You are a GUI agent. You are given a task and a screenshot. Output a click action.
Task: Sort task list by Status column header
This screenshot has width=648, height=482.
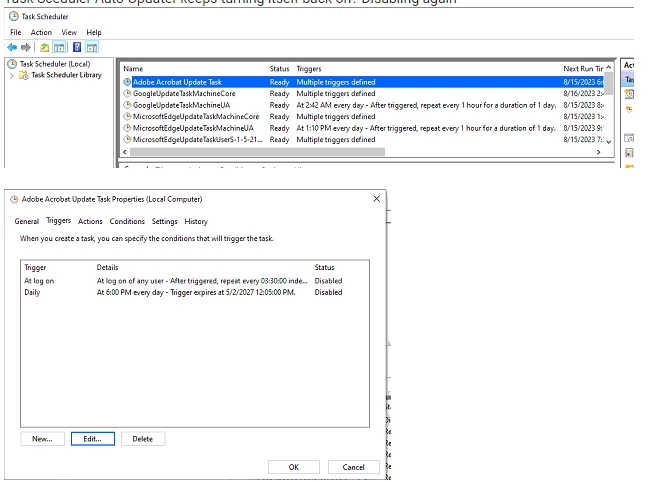[x=279, y=69]
